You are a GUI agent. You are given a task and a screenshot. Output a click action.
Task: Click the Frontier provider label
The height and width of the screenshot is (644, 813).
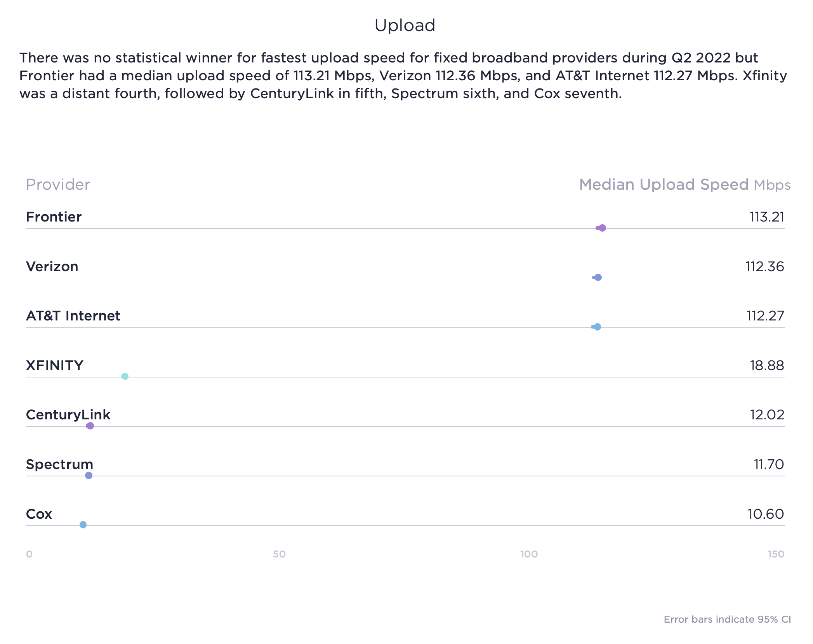[x=54, y=217]
